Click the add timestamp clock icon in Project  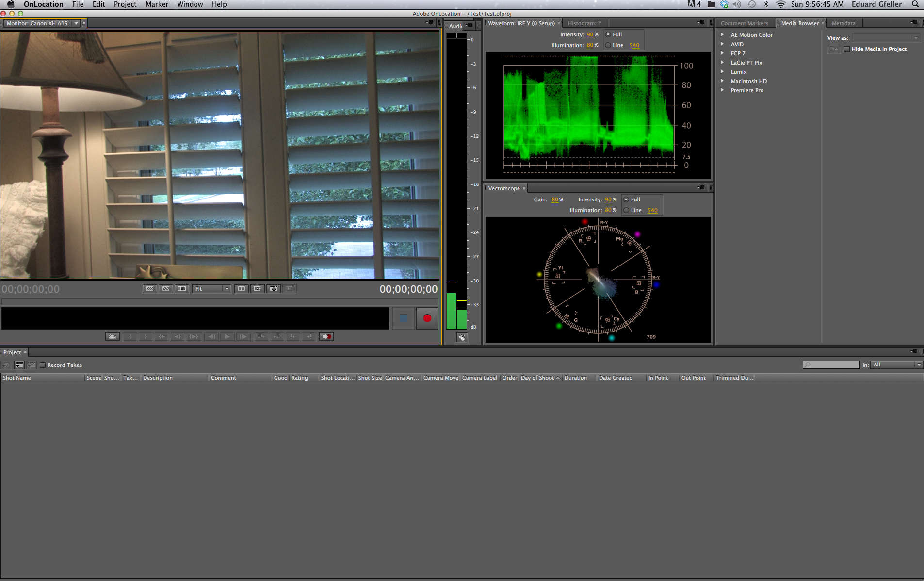pos(6,365)
